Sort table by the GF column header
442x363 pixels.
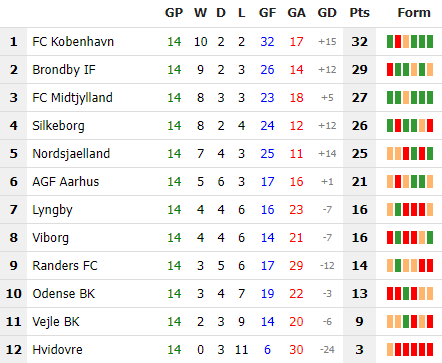[x=267, y=13]
